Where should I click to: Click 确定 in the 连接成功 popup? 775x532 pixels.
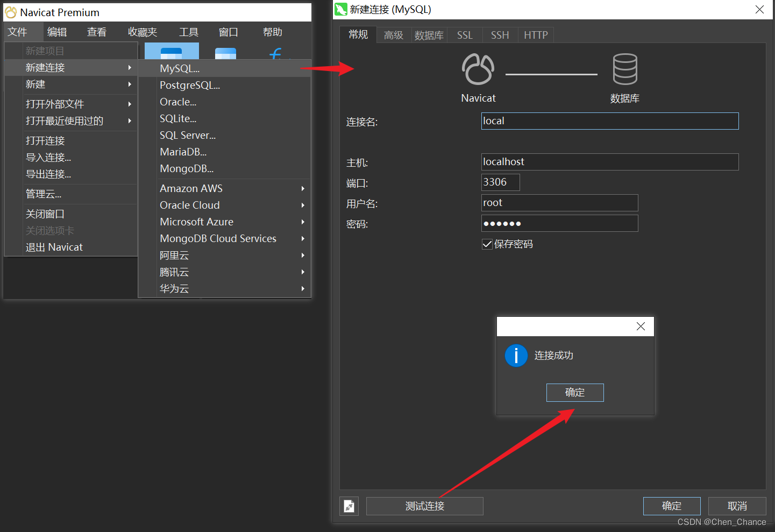(x=575, y=393)
